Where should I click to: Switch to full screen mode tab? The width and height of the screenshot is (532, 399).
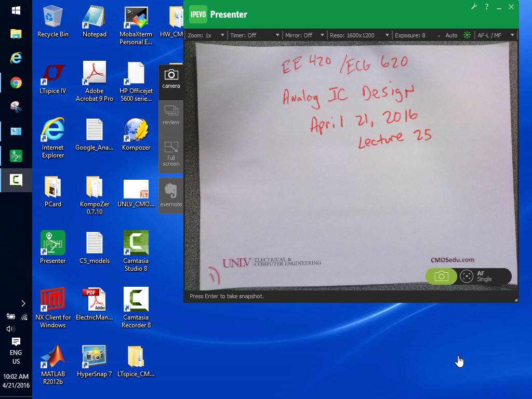(x=171, y=154)
